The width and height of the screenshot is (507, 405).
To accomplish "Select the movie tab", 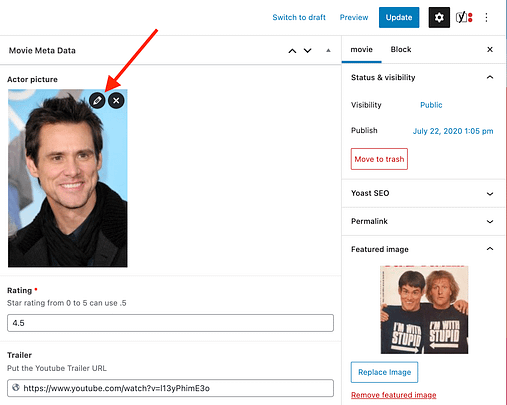I will pyautogui.click(x=361, y=49).
